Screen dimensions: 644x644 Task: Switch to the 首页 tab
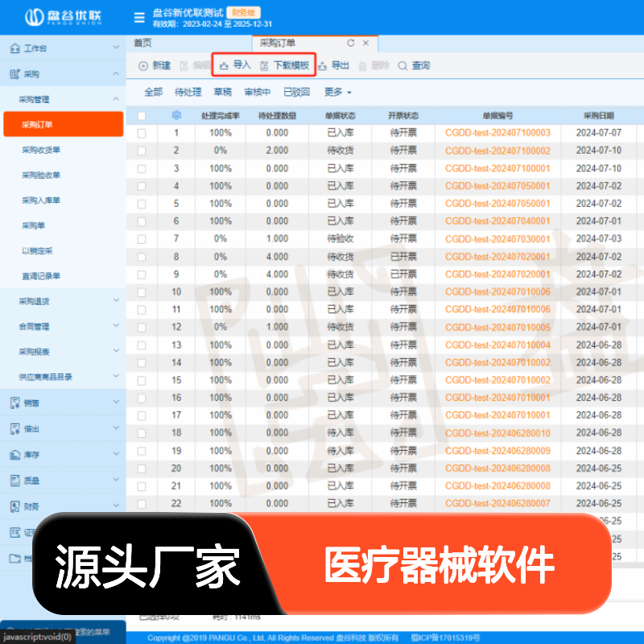(143, 43)
